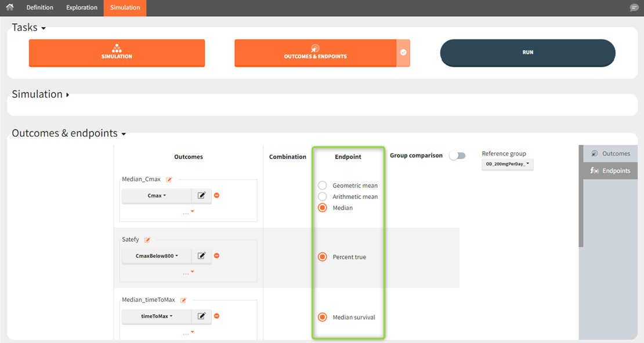Open the Reference group dropdown
Screen dimensions: 644x343
point(507,165)
